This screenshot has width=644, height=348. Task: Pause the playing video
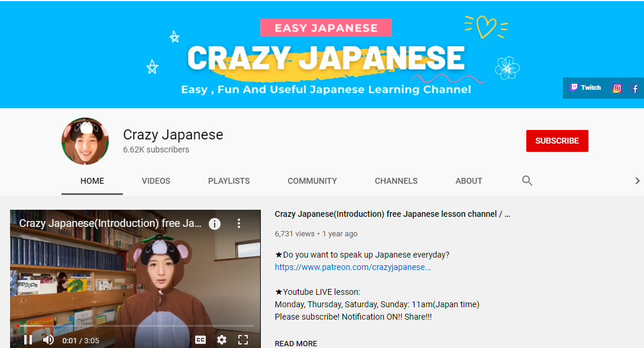(28, 340)
